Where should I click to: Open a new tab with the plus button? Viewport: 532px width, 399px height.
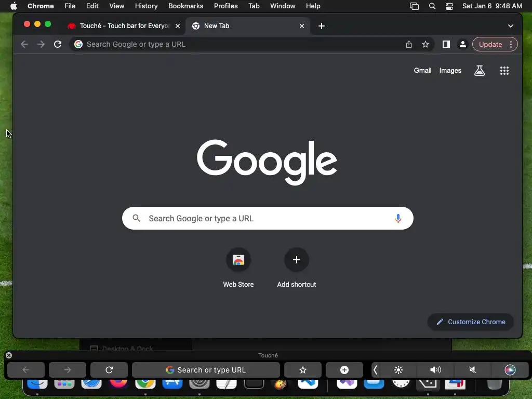point(322,26)
